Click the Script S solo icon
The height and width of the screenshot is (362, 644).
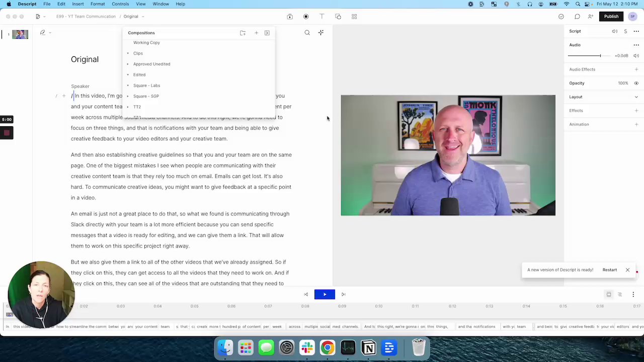pyautogui.click(x=625, y=31)
